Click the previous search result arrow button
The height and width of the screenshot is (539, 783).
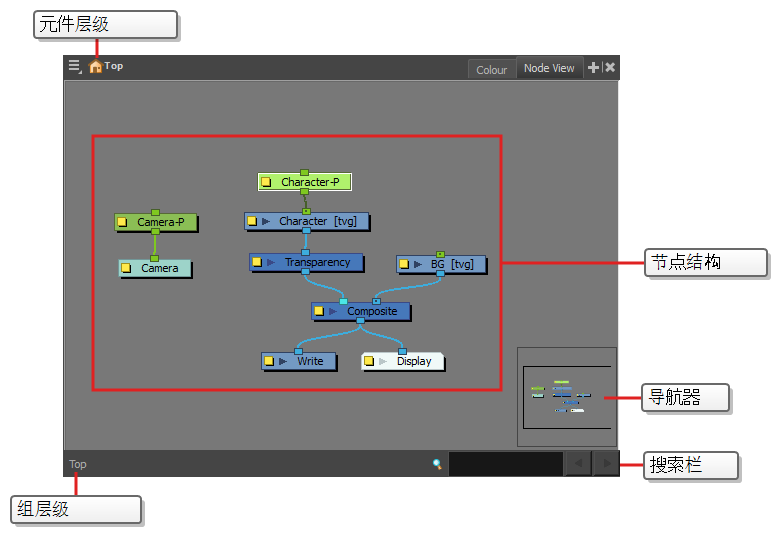pos(578,464)
